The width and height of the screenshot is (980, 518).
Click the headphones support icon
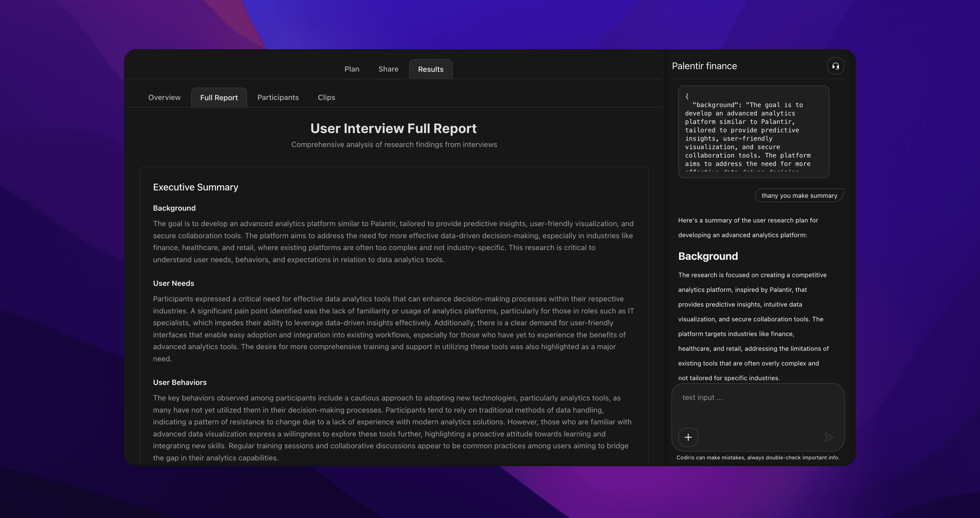pos(835,66)
